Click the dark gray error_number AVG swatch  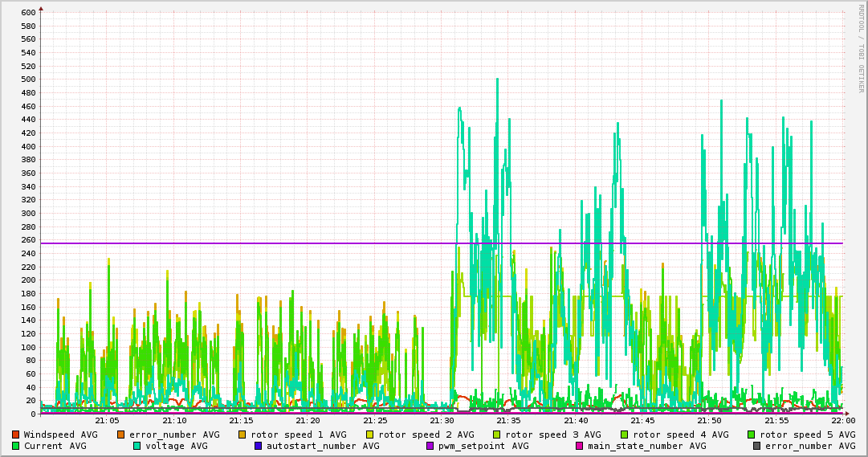tap(757, 446)
